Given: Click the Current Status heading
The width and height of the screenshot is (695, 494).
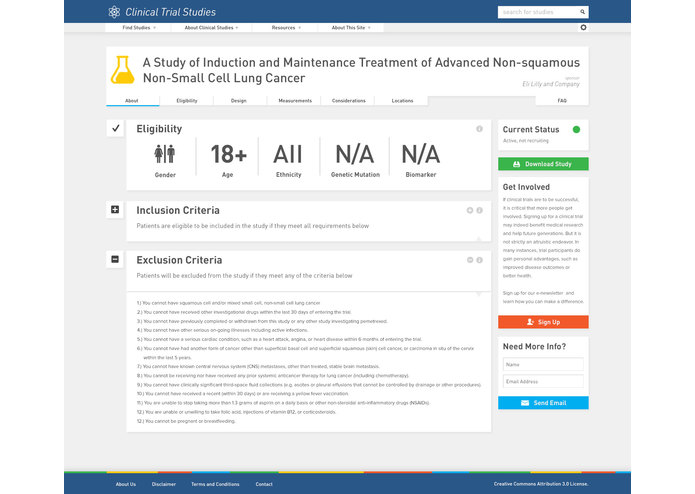Looking at the screenshot, I should point(531,129).
